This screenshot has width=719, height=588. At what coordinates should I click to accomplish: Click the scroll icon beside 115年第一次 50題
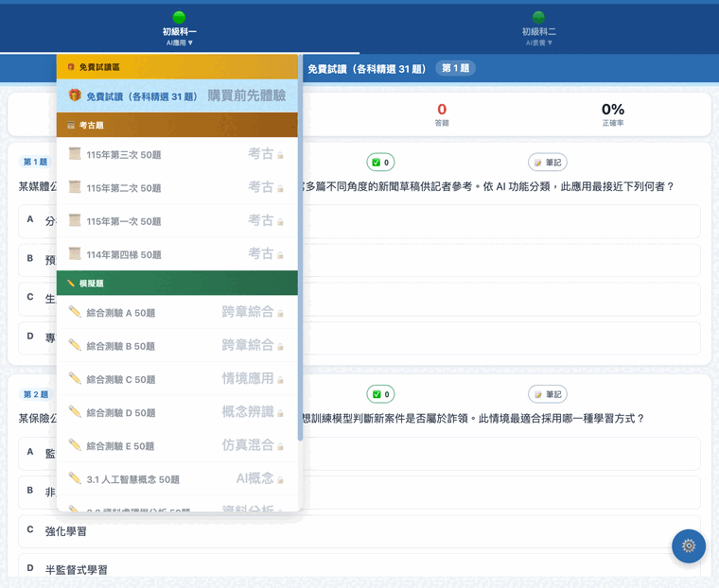point(75,220)
